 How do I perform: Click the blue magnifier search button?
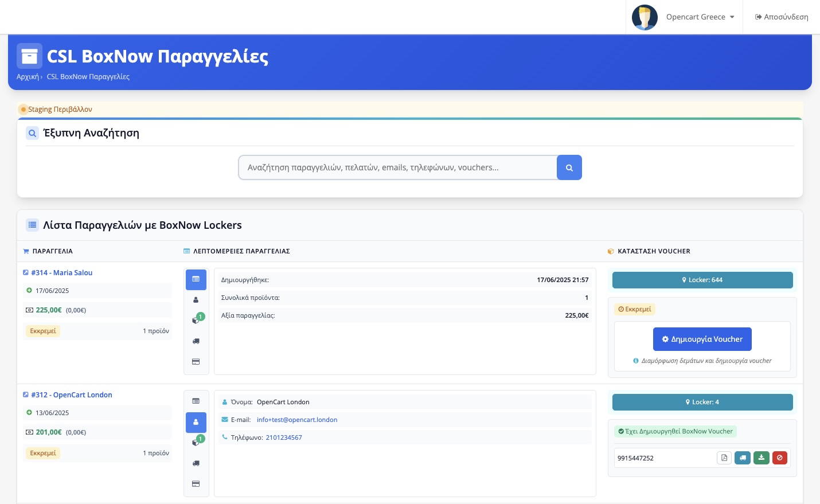point(569,167)
